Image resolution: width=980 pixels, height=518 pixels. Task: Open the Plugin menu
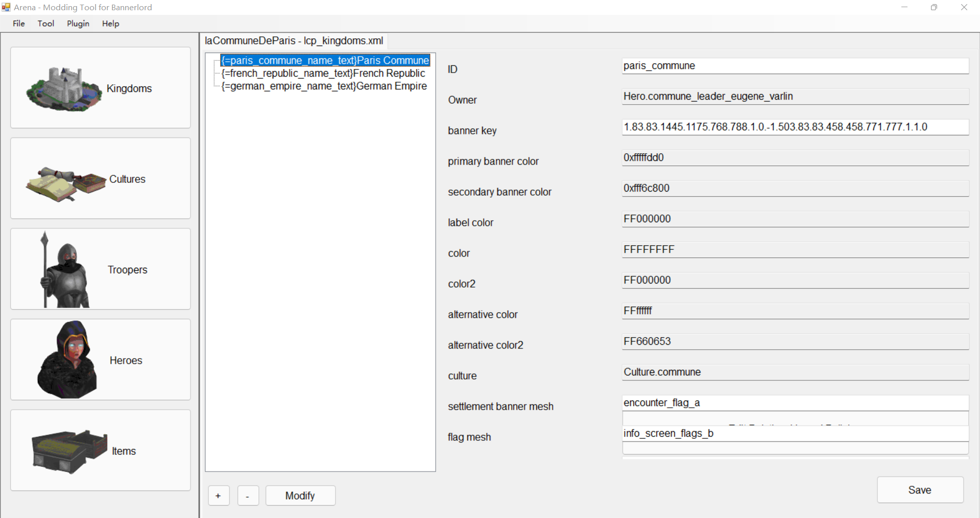click(78, 23)
